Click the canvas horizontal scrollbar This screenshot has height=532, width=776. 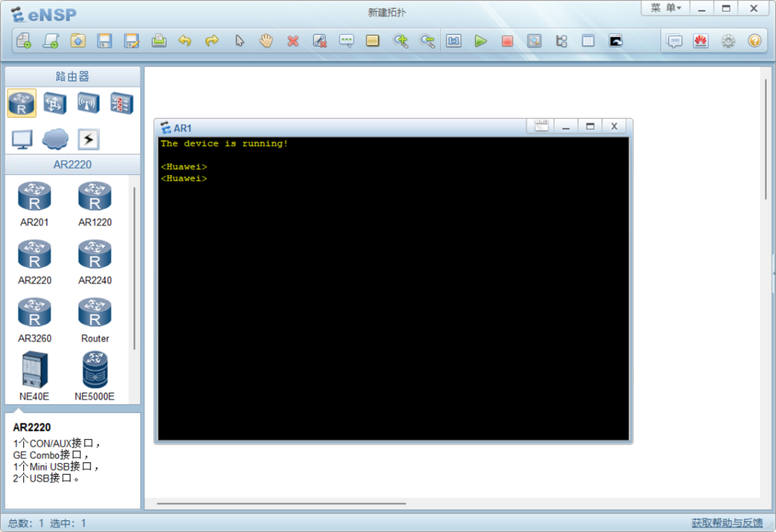(282, 504)
